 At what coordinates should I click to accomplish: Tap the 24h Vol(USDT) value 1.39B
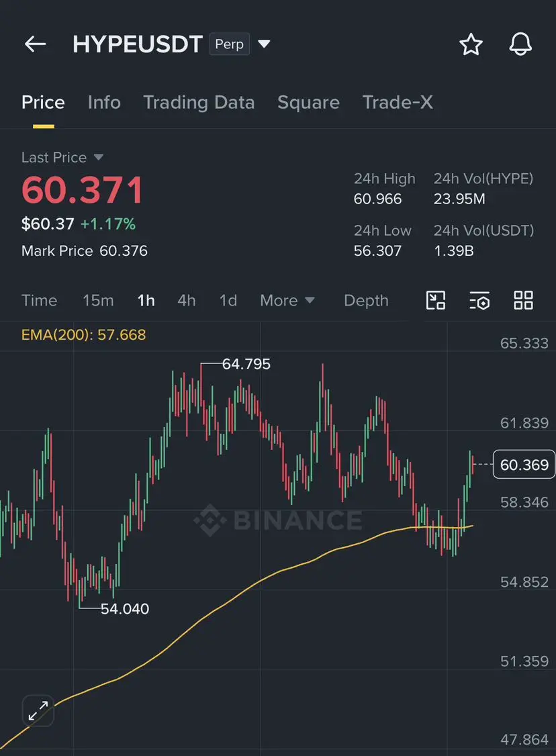(453, 250)
